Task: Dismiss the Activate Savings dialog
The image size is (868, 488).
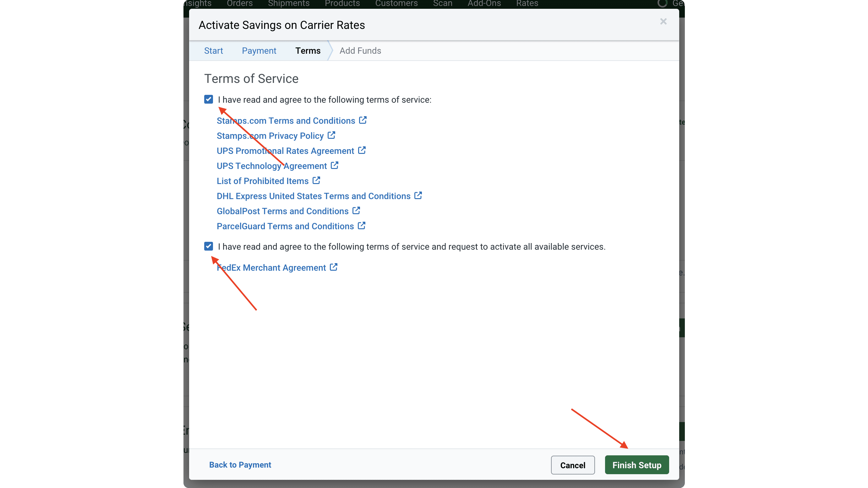Action: coord(663,21)
